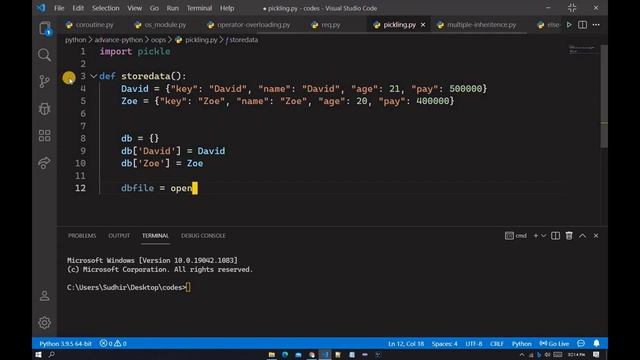The image size is (640, 360).
Task: Create a new terminal with plus icon
Action: pos(536,236)
